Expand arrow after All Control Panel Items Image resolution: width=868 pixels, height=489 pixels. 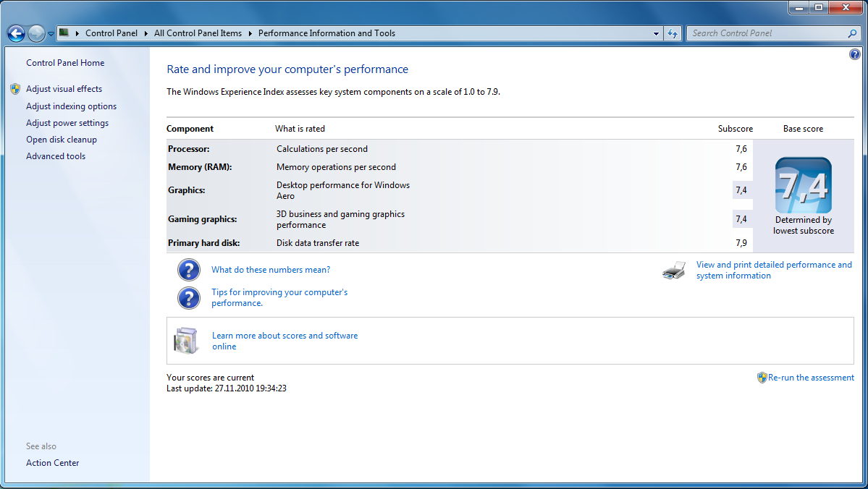(x=250, y=33)
